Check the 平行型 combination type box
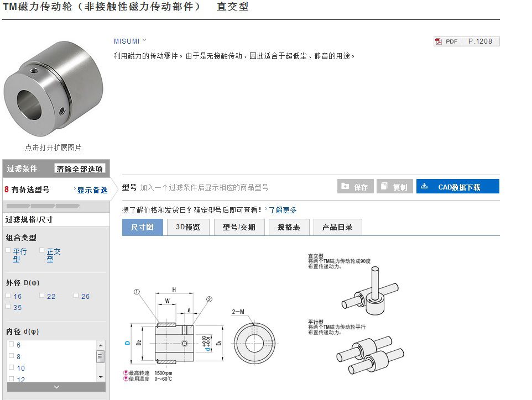The width and height of the screenshot is (532, 400). pyautogui.click(x=8, y=250)
